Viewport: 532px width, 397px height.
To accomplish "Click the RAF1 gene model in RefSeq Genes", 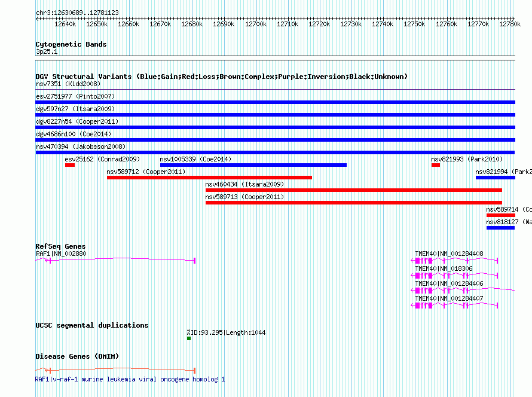I will click(115, 260).
